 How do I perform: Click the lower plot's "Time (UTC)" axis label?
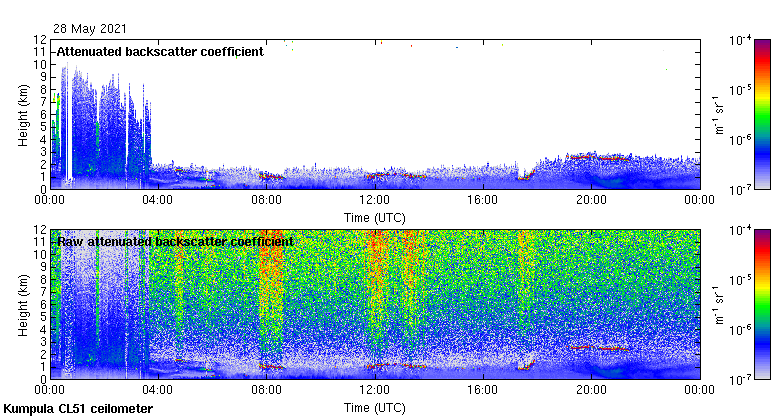coord(375,408)
